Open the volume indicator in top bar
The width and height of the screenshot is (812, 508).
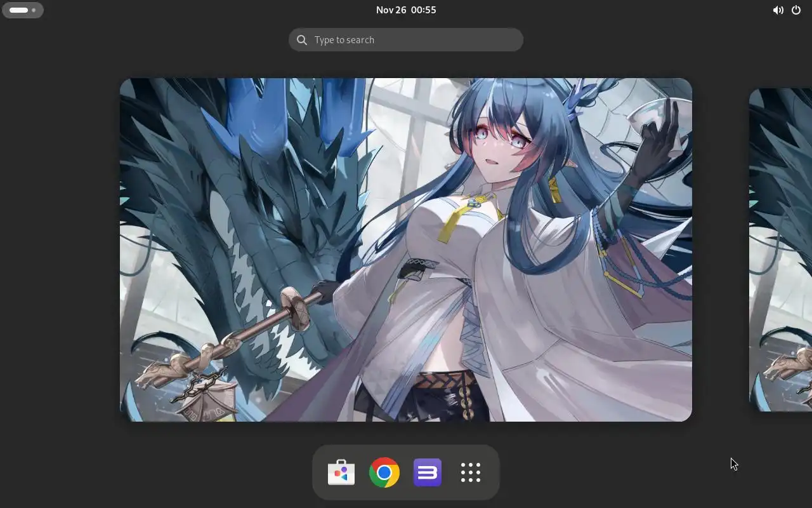coord(778,10)
